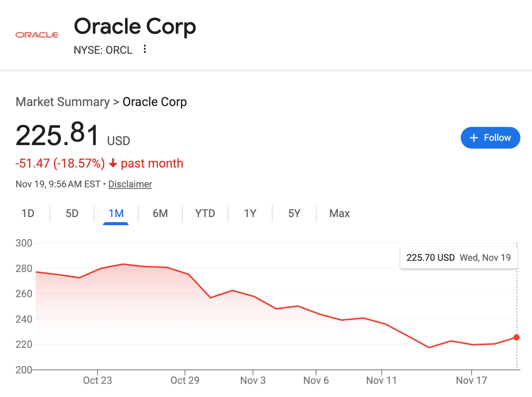Click the NYSE: ORCL ticker label
This screenshot has width=532, height=397.
(103, 50)
